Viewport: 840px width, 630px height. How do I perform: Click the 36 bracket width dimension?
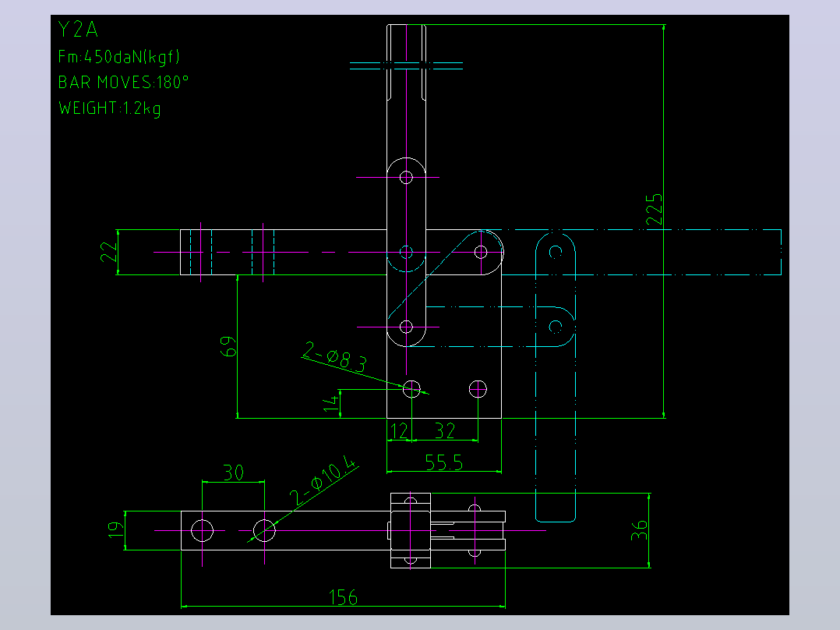click(639, 529)
